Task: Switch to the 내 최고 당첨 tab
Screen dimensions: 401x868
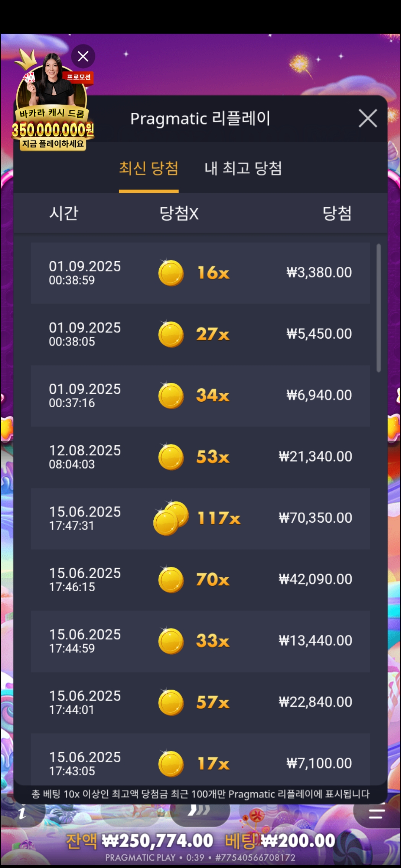Action: [x=243, y=168]
